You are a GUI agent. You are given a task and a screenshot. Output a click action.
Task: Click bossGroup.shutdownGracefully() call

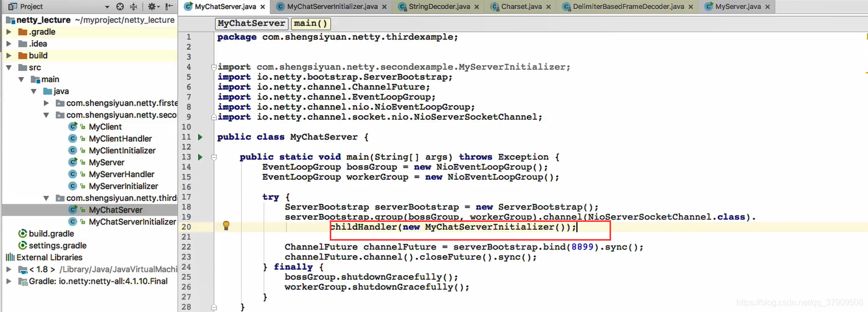371,277
